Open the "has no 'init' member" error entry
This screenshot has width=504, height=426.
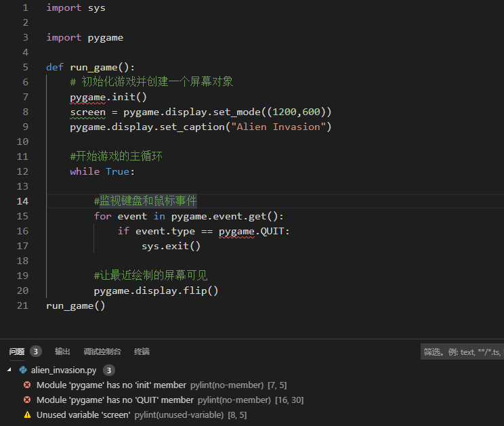[x=111, y=385]
